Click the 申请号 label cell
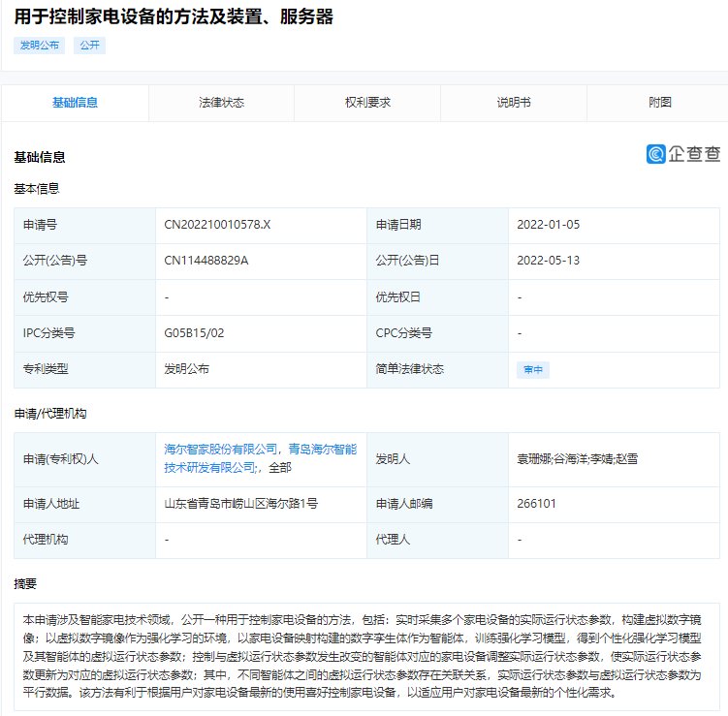The height and width of the screenshot is (716, 728). (85, 226)
